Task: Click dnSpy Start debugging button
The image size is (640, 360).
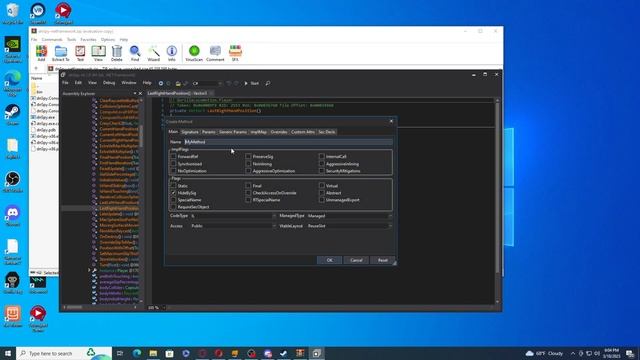Action: click(251, 83)
